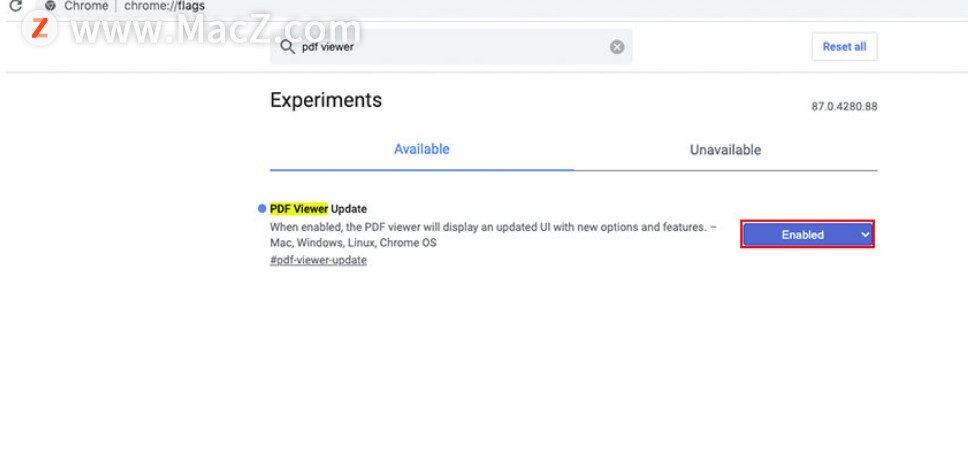Click the Chrome site info icon
The height and width of the screenshot is (468, 971).
point(50,6)
